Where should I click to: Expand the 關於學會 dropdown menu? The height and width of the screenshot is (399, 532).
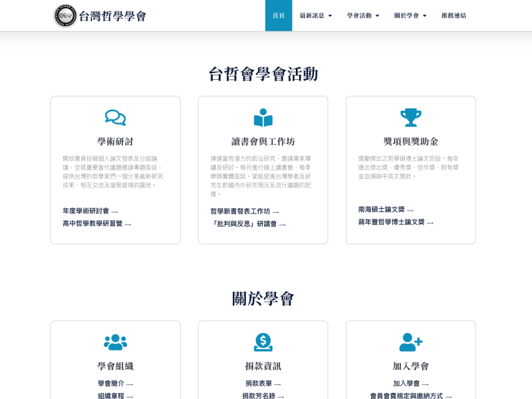click(410, 16)
